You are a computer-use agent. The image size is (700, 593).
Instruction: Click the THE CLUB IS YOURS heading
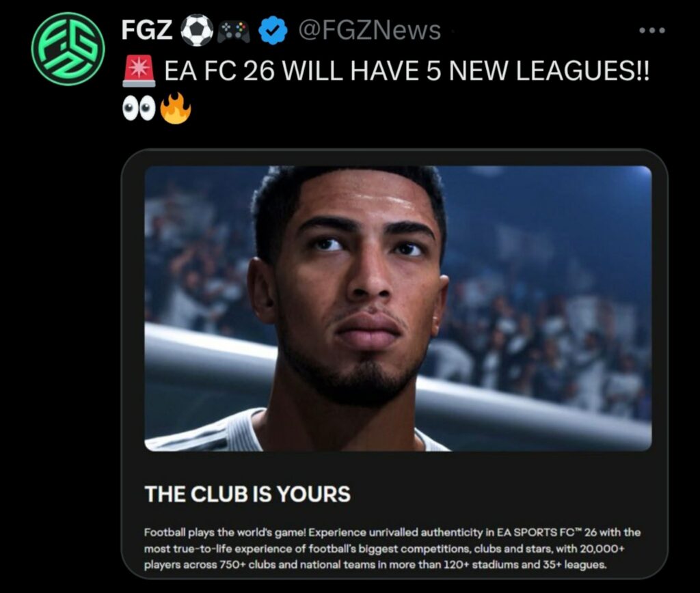point(247,494)
